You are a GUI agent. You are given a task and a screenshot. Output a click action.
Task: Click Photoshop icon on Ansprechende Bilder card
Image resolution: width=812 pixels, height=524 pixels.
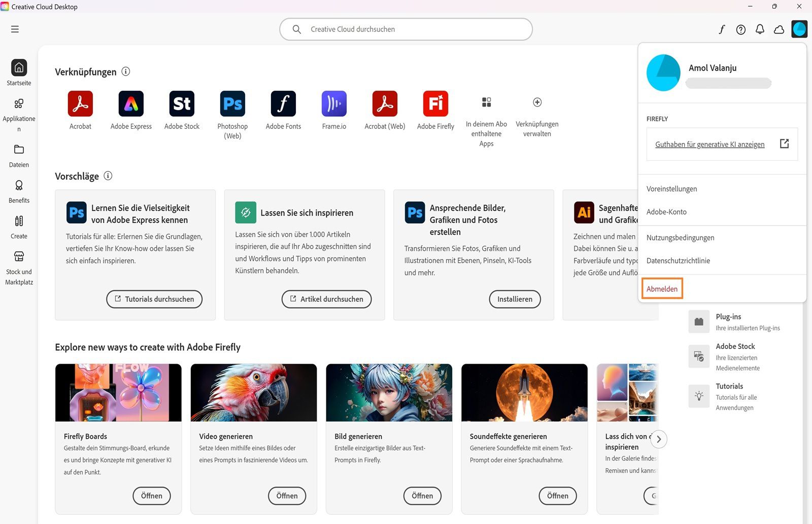[x=415, y=213]
